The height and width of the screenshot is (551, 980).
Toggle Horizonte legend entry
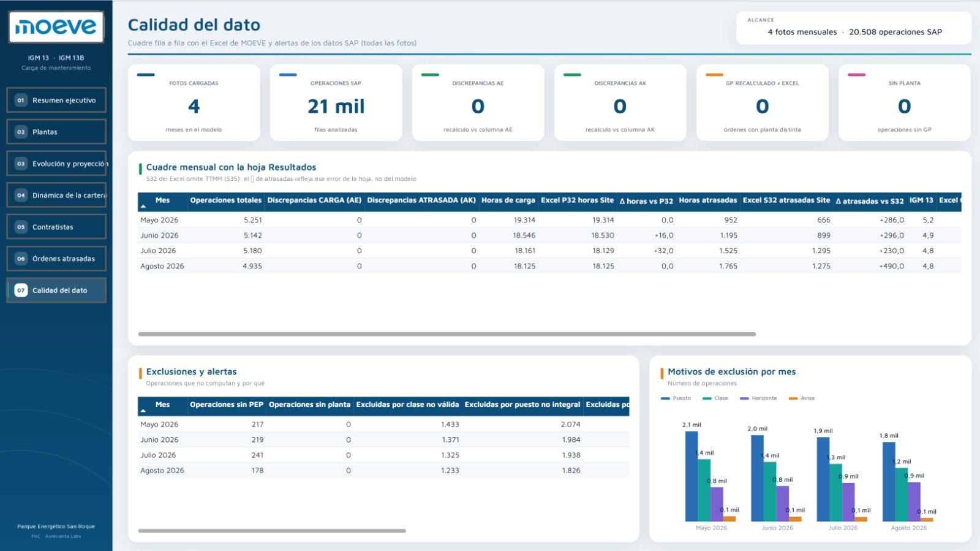click(x=758, y=398)
